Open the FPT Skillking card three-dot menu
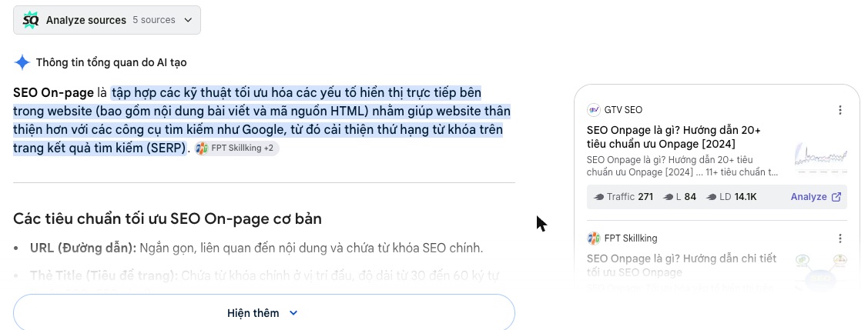Image resolution: width=868 pixels, height=330 pixels. (840, 238)
